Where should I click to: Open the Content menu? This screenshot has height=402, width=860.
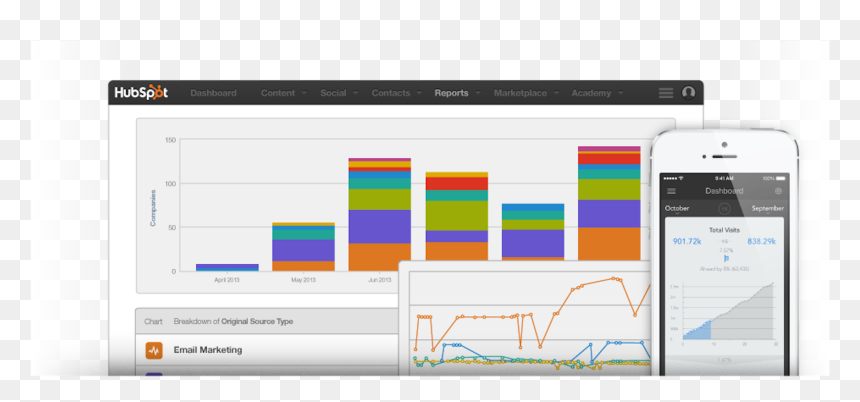[278, 93]
